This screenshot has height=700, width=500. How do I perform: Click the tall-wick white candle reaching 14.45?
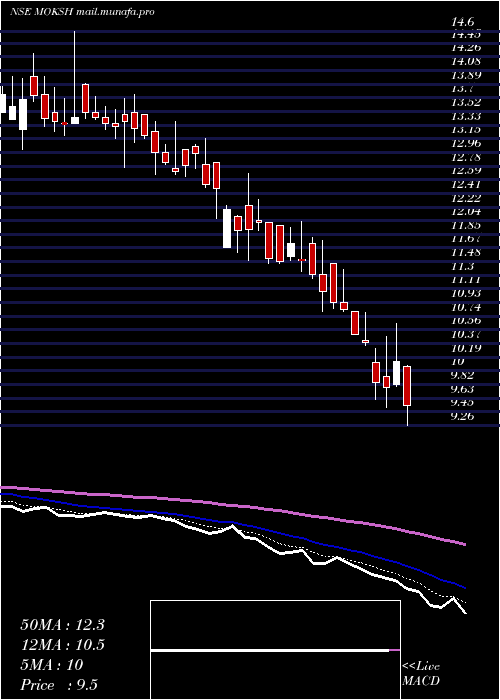pyautogui.click(x=75, y=121)
